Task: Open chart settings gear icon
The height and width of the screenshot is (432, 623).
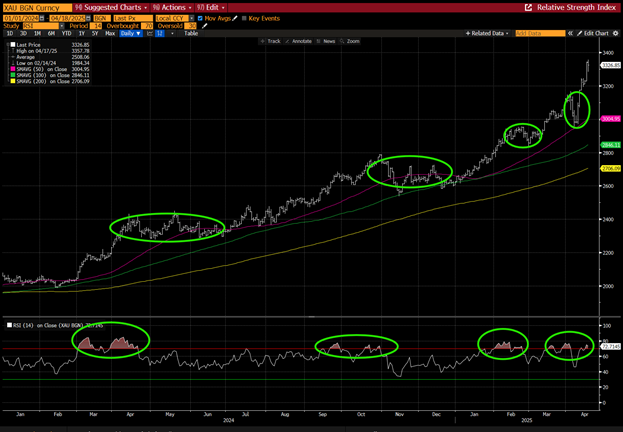Action: 616,33
